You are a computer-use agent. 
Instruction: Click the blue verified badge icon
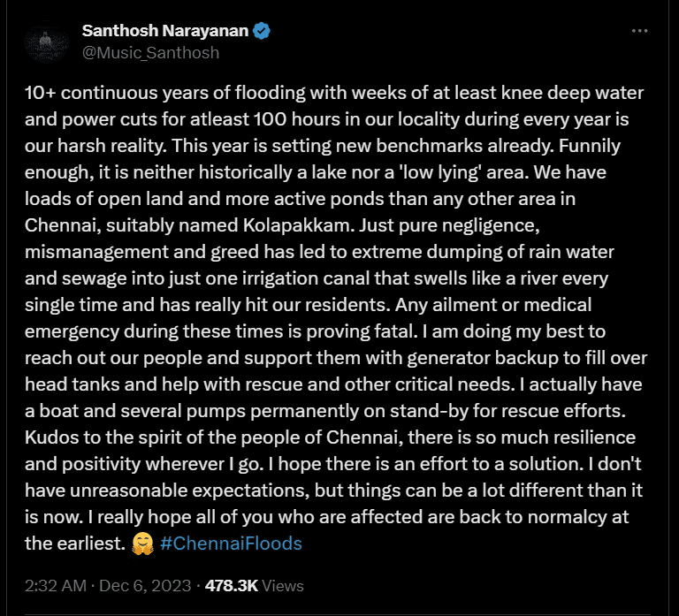pos(262,31)
